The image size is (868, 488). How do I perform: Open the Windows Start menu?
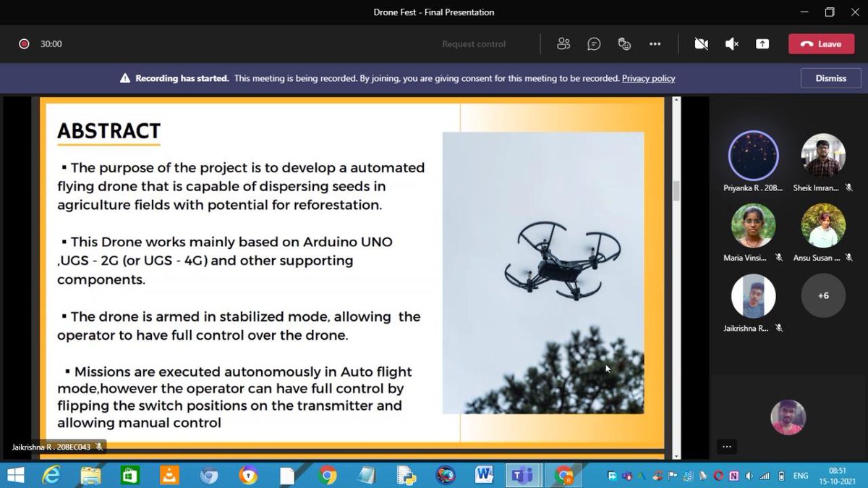[x=14, y=476]
